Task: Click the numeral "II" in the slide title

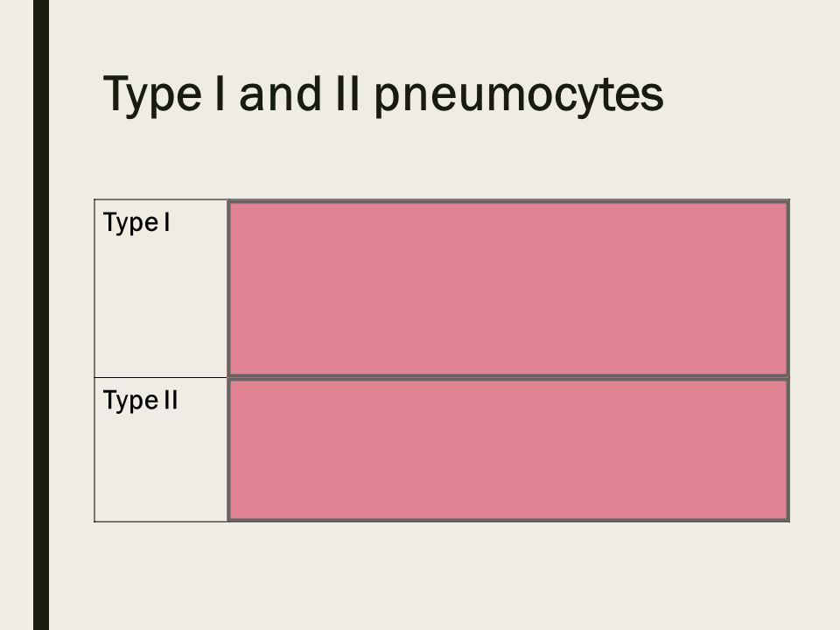Action: (x=347, y=94)
